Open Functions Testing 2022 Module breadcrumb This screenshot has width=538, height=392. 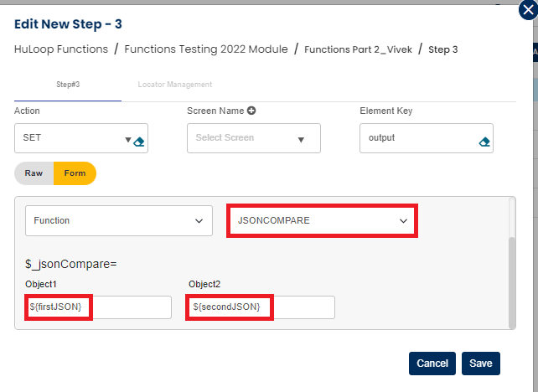(206, 49)
